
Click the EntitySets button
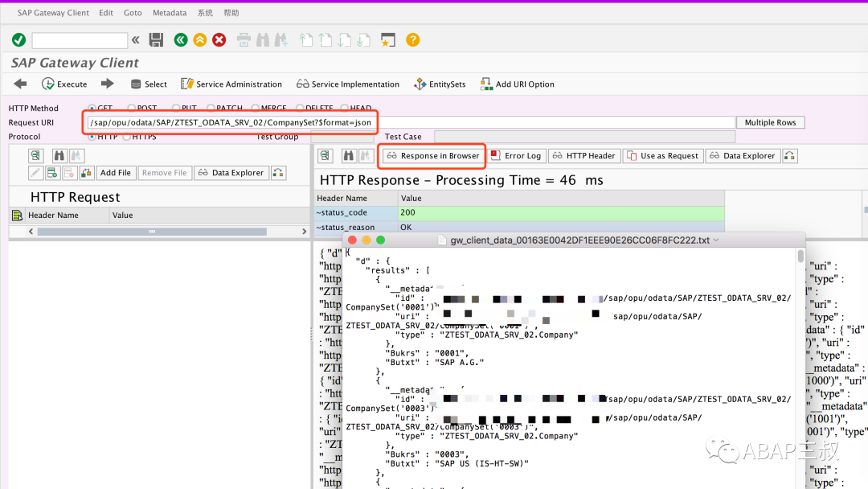pyautogui.click(x=440, y=84)
